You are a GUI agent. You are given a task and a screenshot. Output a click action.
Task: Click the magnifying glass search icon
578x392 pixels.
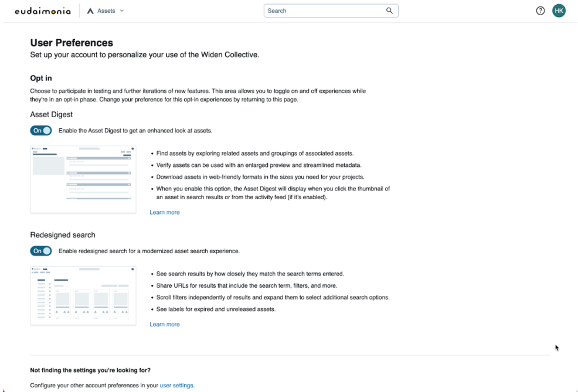pos(389,11)
